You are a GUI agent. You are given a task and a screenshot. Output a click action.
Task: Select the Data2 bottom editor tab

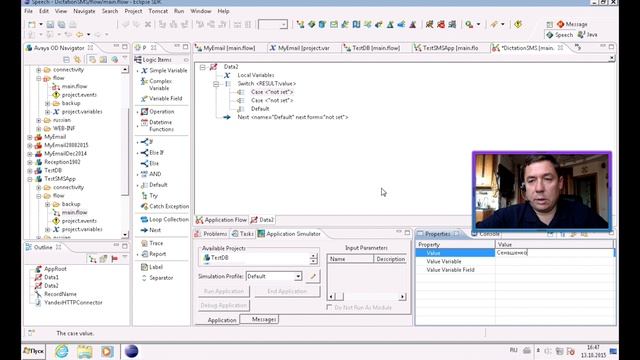tap(262, 220)
